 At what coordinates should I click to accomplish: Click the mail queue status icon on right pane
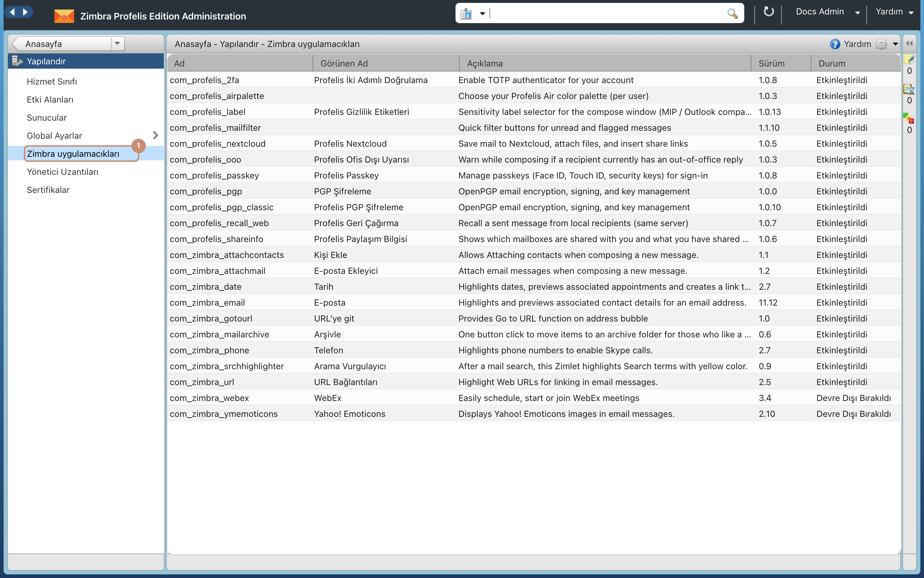909,89
